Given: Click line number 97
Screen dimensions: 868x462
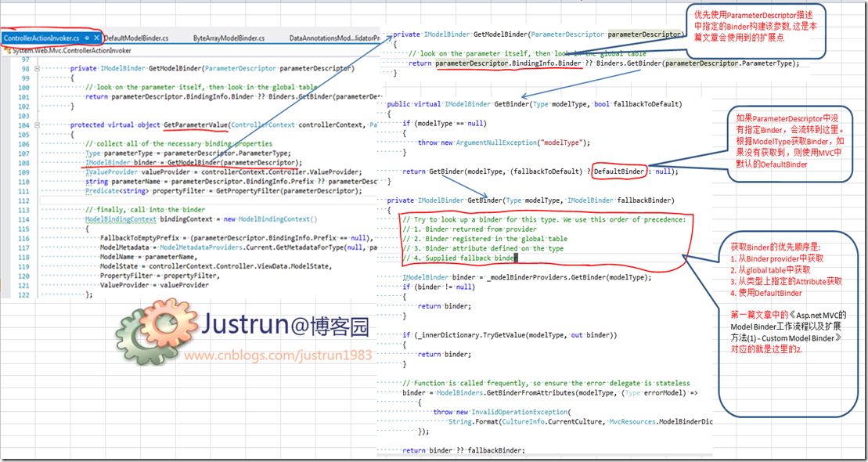Looking at the screenshot, I should (24, 60).
